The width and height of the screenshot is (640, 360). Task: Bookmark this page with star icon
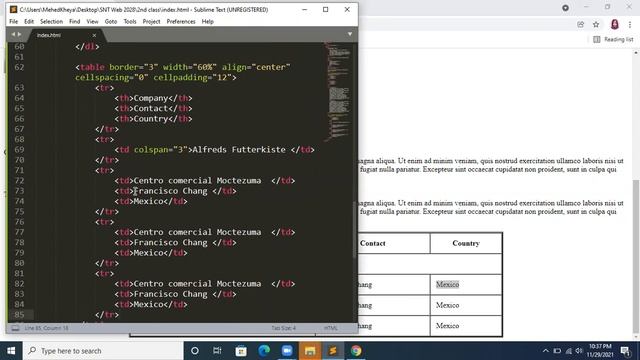coord(596,24)
